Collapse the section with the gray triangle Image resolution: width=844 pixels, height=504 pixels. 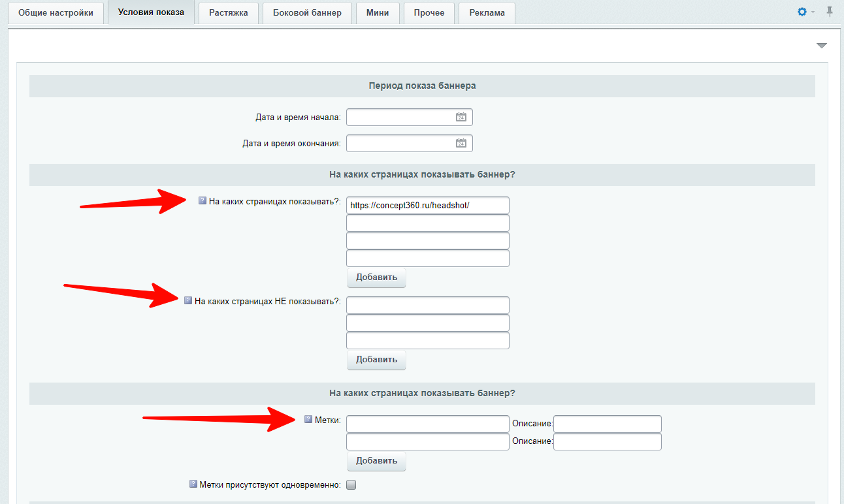coord(822,46)
